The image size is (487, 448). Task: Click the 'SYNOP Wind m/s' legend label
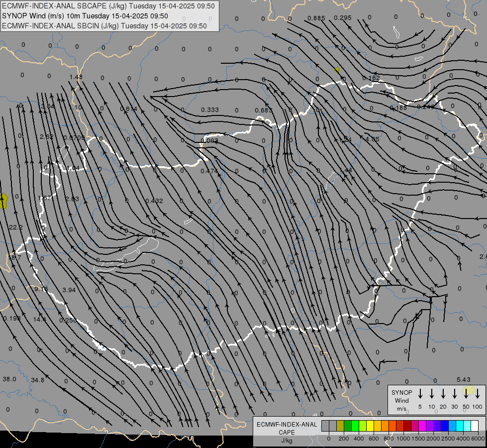(x=401, y=400)
